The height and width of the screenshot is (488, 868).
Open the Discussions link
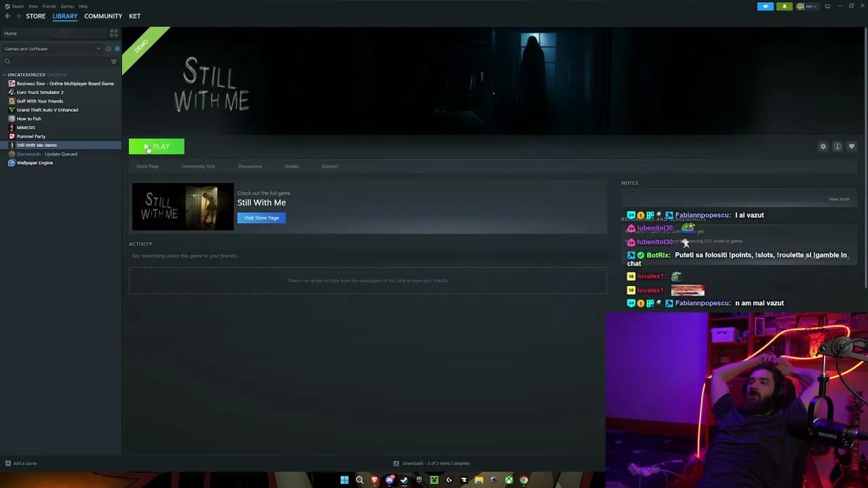(x=250, y=166)
